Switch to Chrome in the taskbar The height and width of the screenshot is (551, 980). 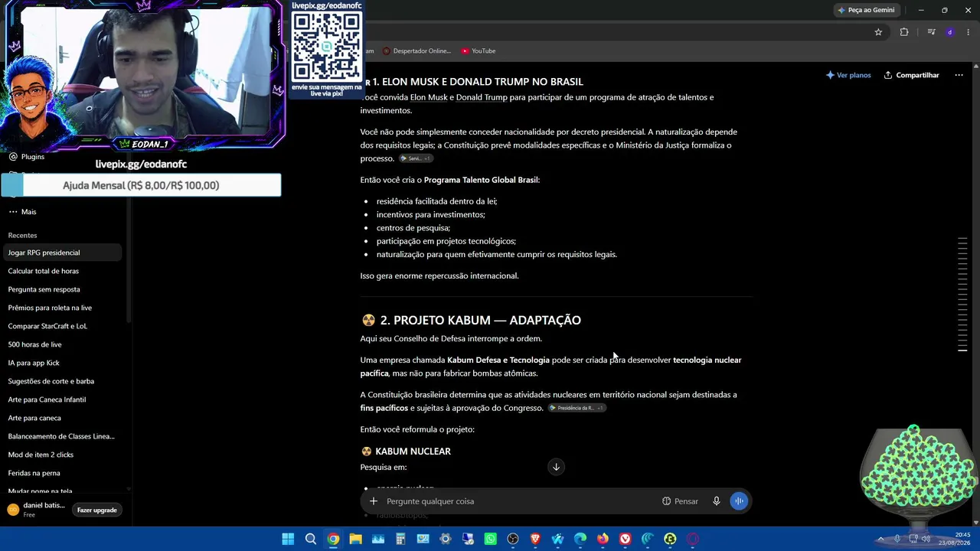333,540
